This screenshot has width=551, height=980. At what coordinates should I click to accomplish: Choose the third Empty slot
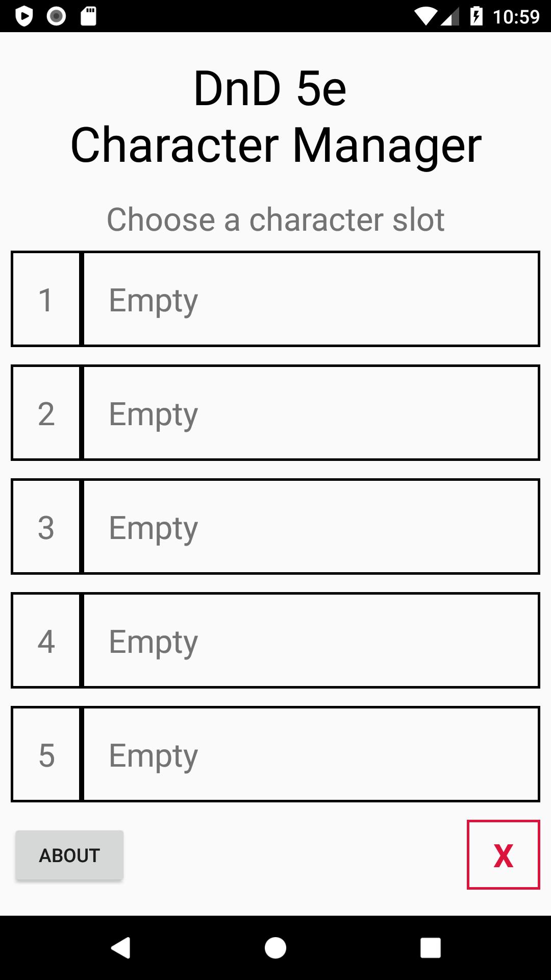click(311, 527)
